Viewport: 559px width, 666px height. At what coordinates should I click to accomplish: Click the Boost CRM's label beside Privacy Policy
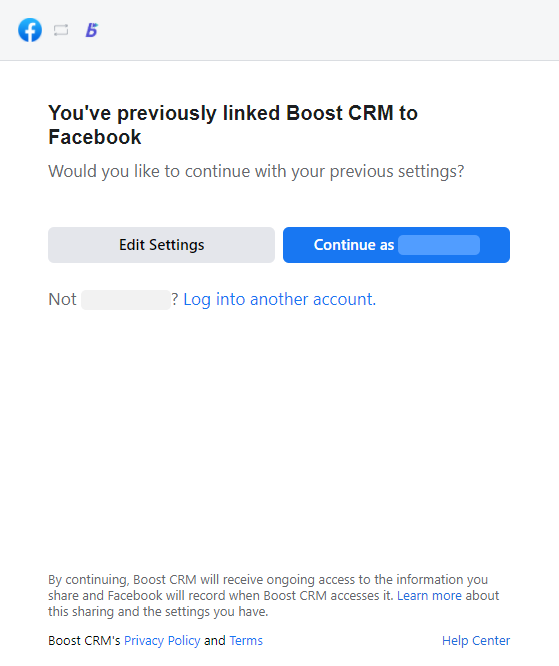pyautogui.click(x=84, y=640)
